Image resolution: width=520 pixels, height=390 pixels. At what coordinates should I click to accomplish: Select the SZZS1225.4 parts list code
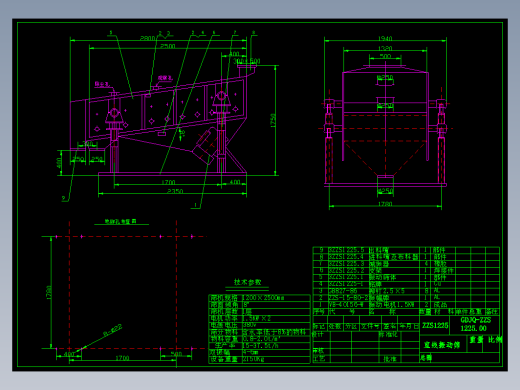346,257
